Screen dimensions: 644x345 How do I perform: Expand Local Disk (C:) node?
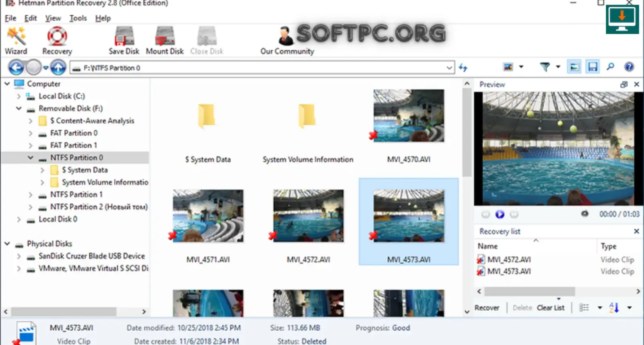pos(19,96)
